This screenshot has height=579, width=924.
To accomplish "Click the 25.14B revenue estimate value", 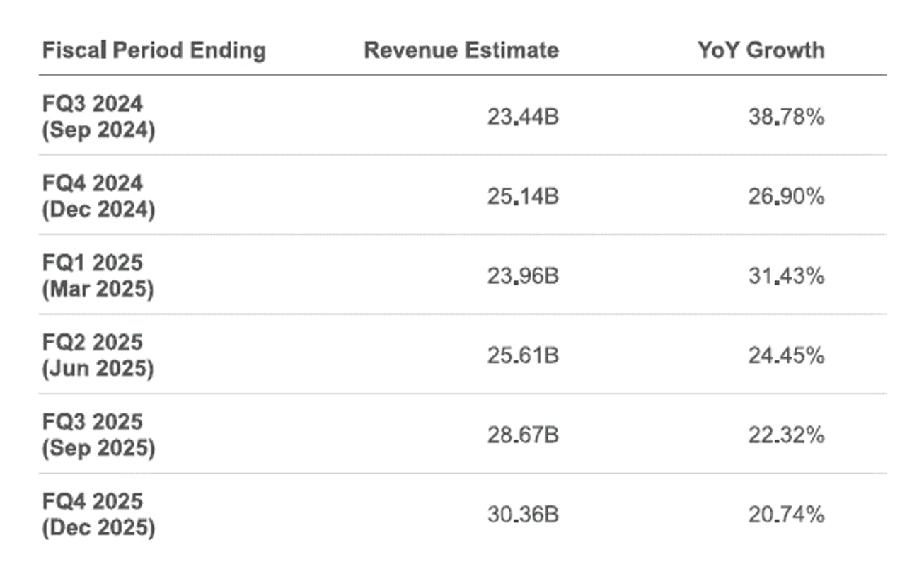I will coord(523,197).
